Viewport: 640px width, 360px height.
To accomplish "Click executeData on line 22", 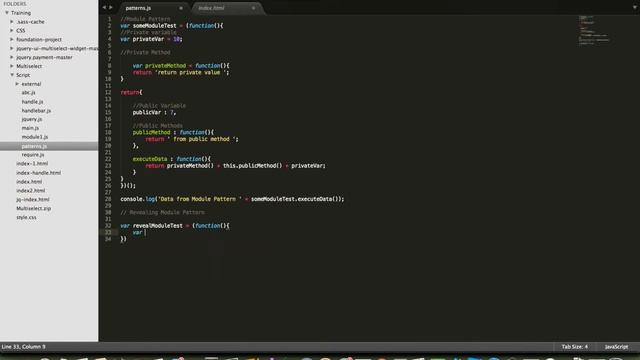I will tap(150, 159).
